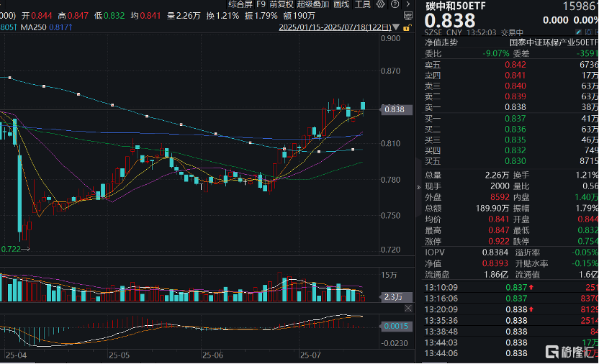Click the 升贴水率 label
This screenshot has height=364, width=599.
tap(531, 264)
